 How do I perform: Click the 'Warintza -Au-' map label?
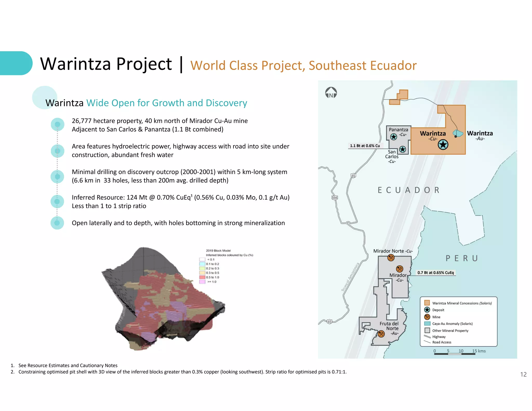480,136
